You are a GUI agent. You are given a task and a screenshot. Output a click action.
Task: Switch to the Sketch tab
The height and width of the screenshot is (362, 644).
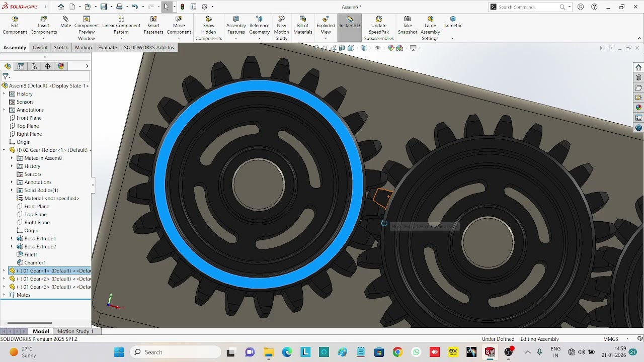[61, 47]
